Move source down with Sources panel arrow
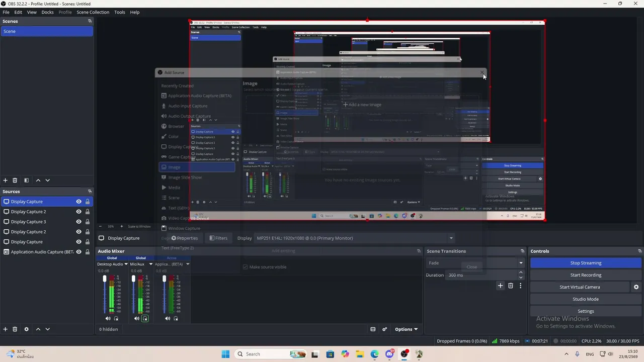 tap(47, 329)
